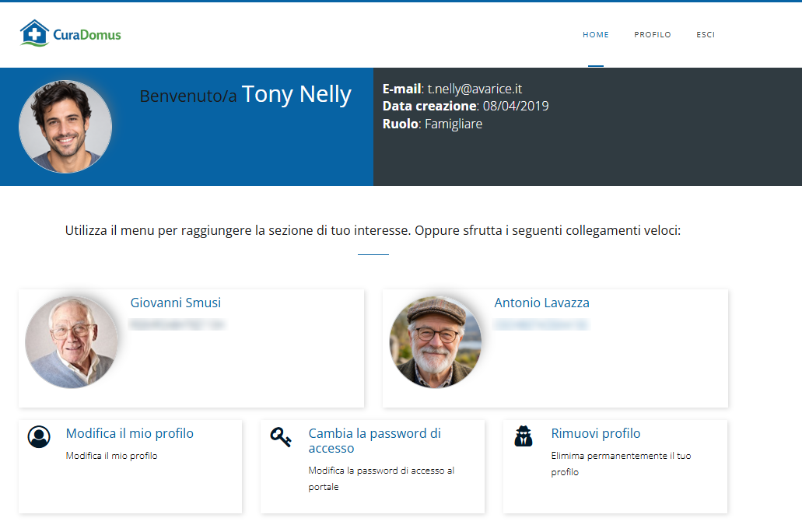The height and width of the screenshot is (532, 802).
Task: Click the blurred code under Antonio Lavazza
Action: click(541, 324)
